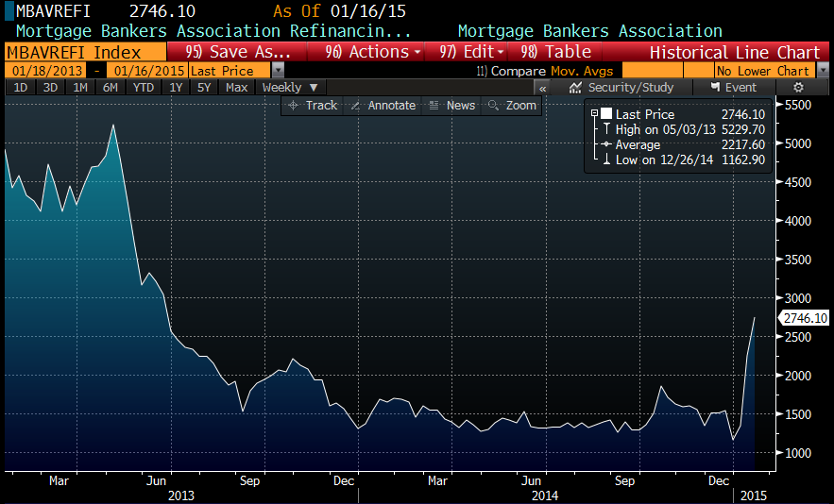This screenshot has width=834, height=504.
Task: Collapse toolbar with double-chevron icon
Action: click(542, 87)
